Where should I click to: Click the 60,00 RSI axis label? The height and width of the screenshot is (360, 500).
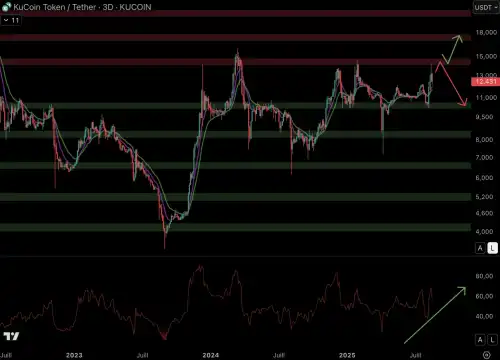point(484,296)
